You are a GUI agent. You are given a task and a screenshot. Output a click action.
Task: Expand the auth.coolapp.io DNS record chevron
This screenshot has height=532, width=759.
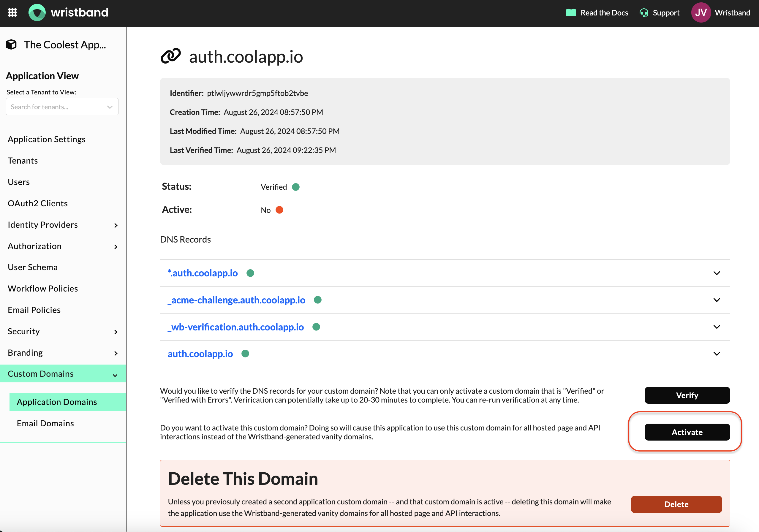click(717, 354)
